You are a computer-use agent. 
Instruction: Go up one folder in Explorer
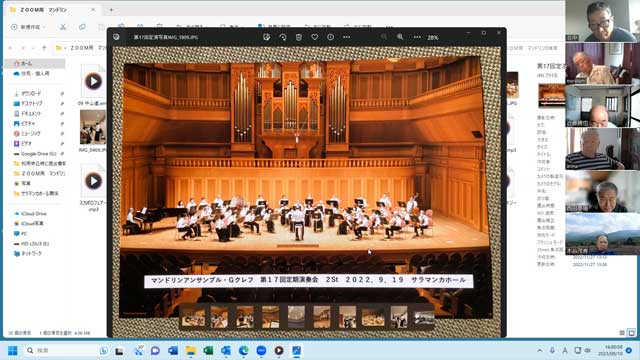pos(44,48)
